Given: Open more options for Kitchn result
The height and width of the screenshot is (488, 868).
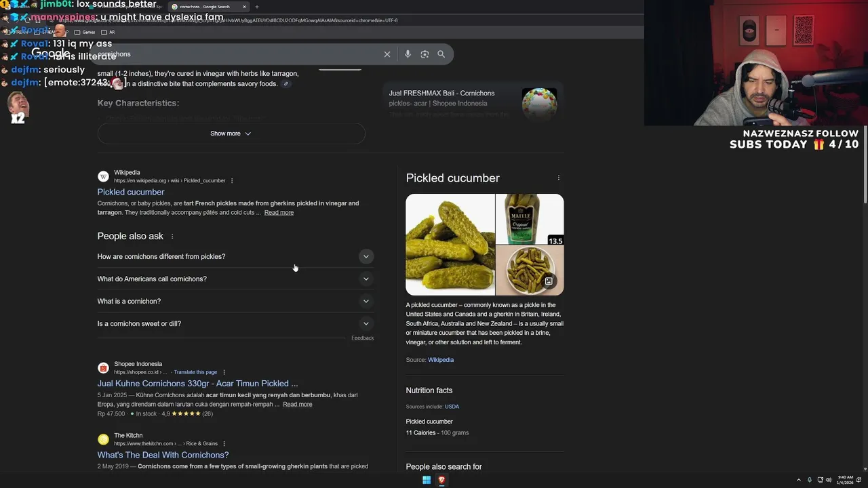Looking at the screenshot, I should point(224,444).
